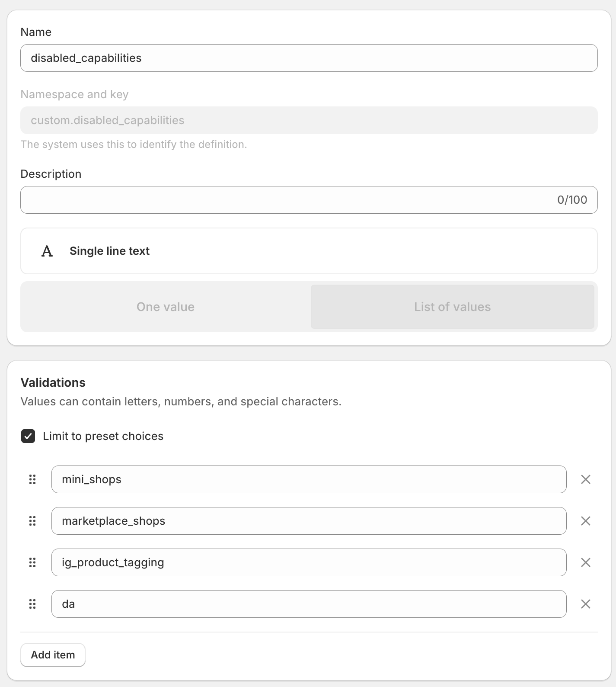Screen dimensions: 616x687
Task: Click the Single line text type icon
Action: (x=47, y=251)
